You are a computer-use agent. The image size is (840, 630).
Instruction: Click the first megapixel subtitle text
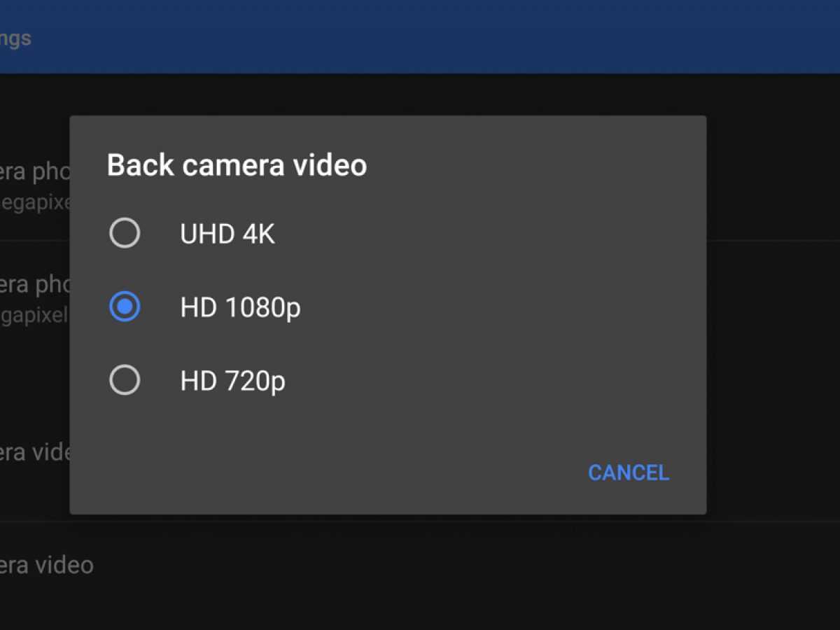(35, 203)
